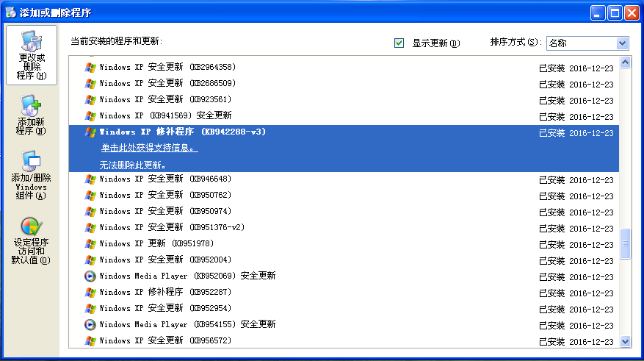
Task: Click Media Player icon for KB954155
Action: [90, 325]
